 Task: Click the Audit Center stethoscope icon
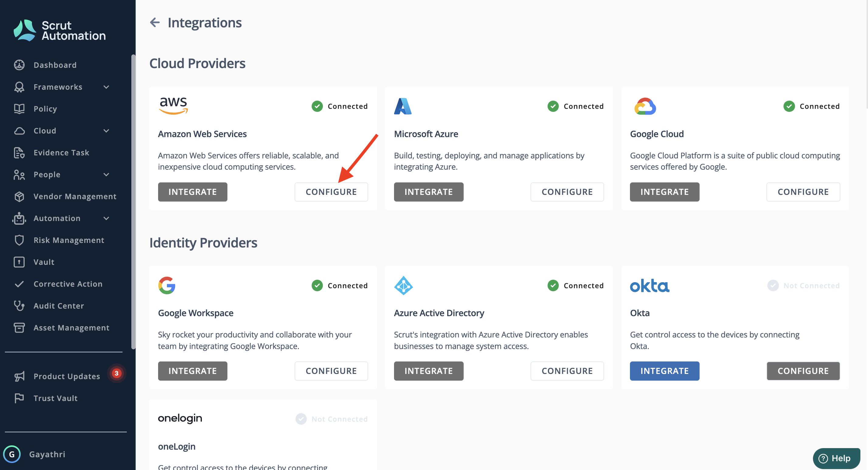tap(19, 306)
